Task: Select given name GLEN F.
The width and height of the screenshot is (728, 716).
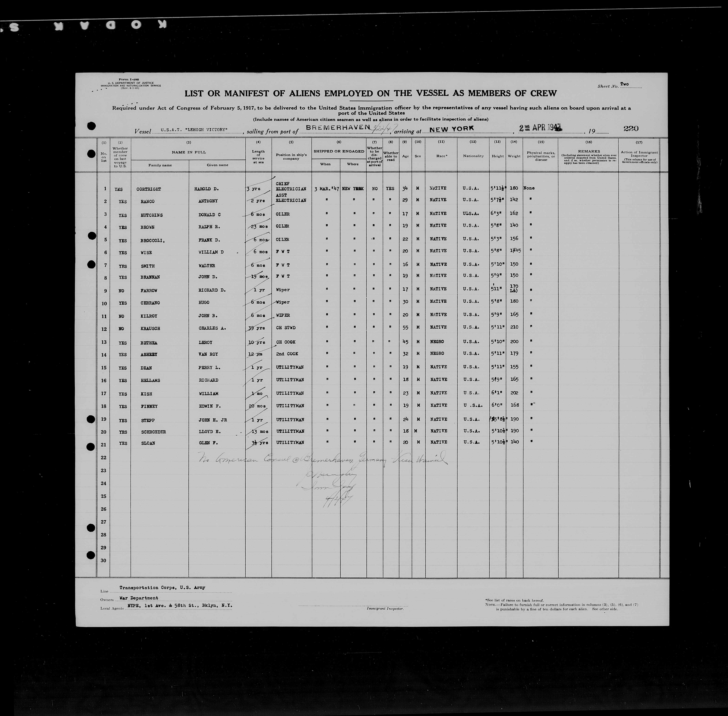Action: coord(208,443)
